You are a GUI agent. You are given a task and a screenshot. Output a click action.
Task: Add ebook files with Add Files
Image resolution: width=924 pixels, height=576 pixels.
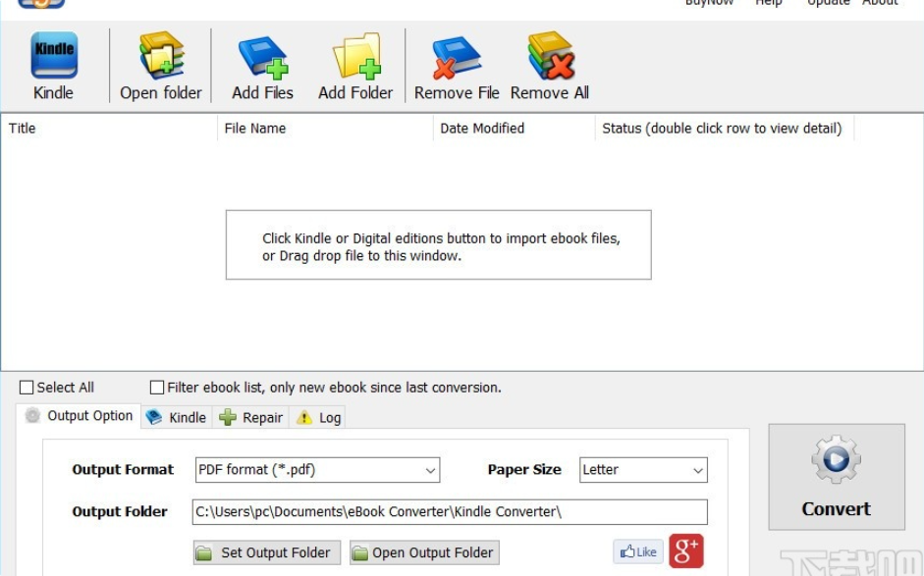point(262,66)
